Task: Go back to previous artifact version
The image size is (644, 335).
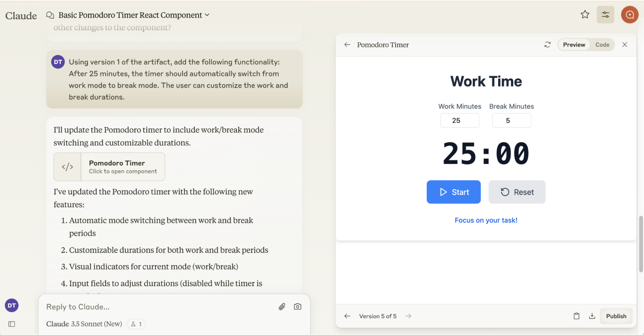Action: tap(347, 316)
